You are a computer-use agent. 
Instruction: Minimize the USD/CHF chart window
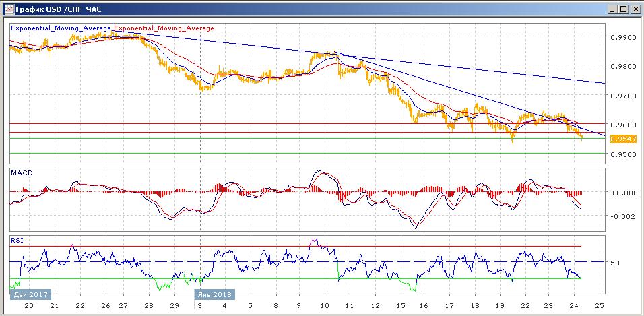coord(612,9)
